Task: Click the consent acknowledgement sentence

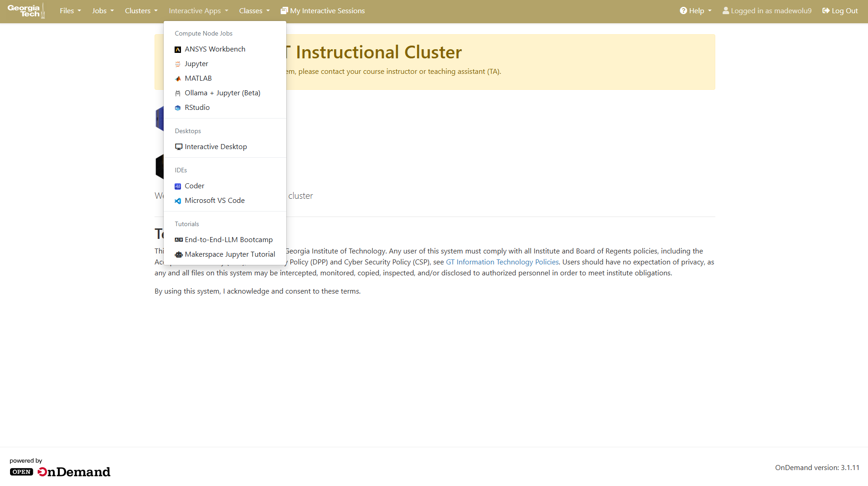Action: tap(258, 291)
